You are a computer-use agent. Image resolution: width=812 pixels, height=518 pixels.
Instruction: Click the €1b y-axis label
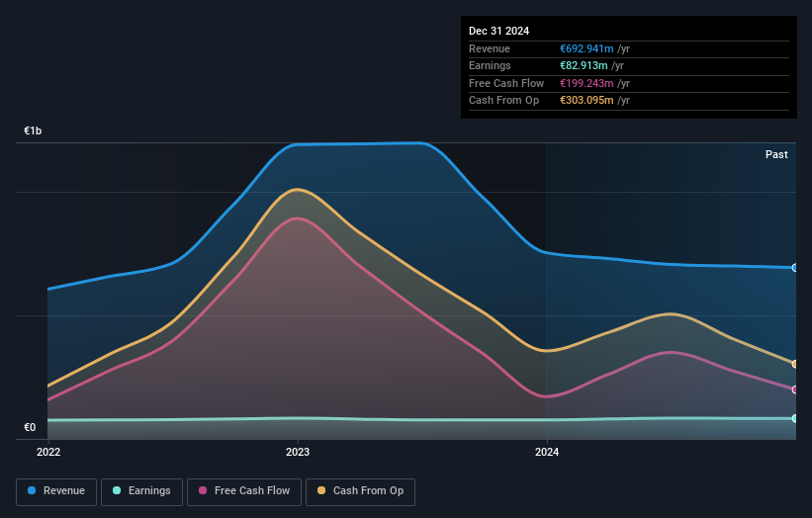[33, 130]
